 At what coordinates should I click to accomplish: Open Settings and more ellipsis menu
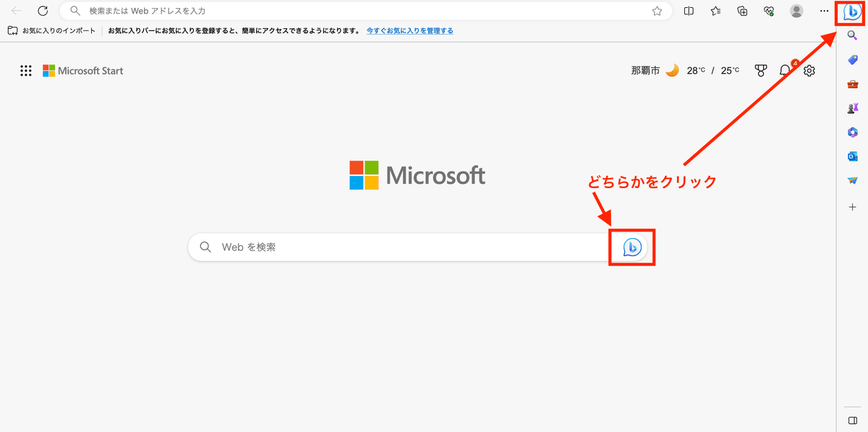click(824, 11)
